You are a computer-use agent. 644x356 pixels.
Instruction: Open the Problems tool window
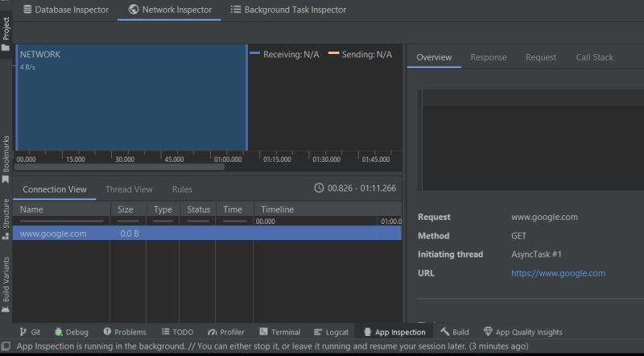pos(125,332)
